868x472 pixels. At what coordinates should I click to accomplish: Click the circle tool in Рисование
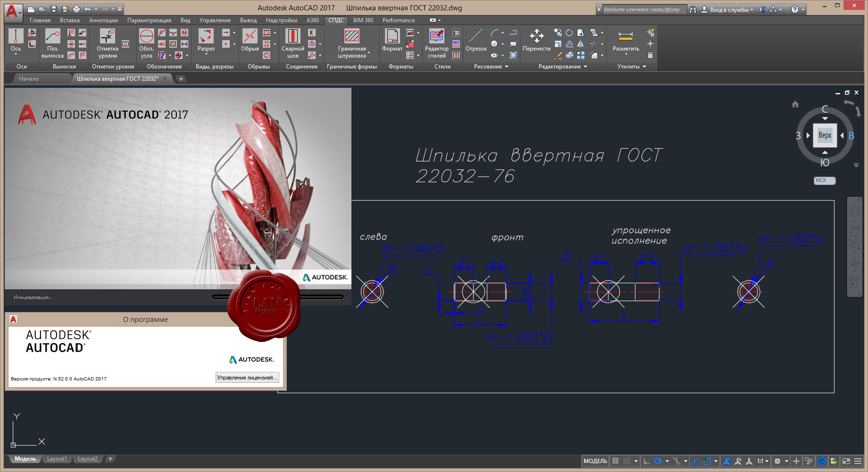click(x=494, y=44)
